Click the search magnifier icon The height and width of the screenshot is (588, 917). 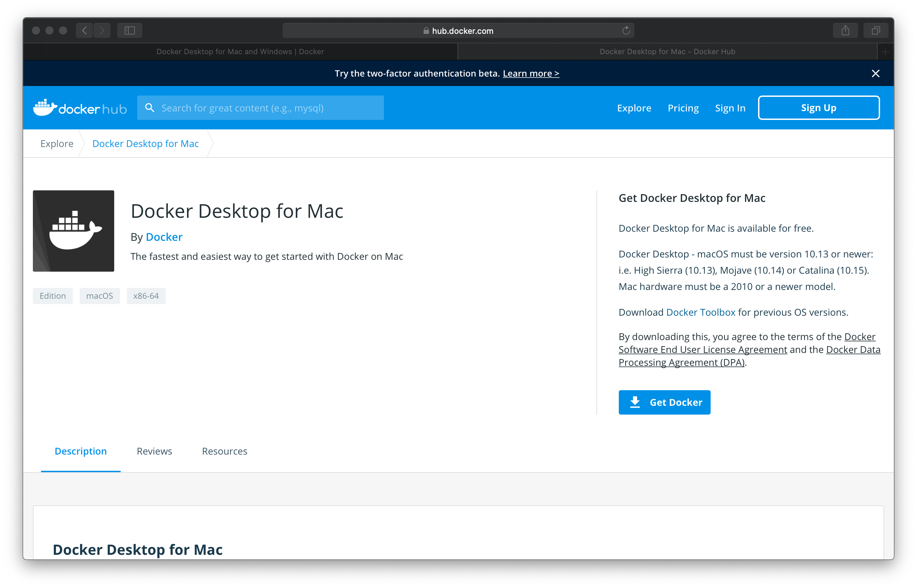150,108
